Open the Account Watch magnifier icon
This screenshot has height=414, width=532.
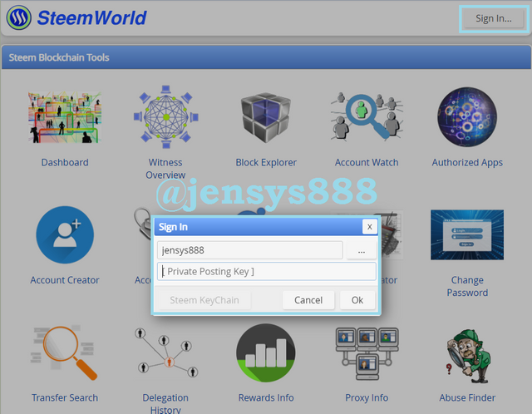[x=367, y=116]
